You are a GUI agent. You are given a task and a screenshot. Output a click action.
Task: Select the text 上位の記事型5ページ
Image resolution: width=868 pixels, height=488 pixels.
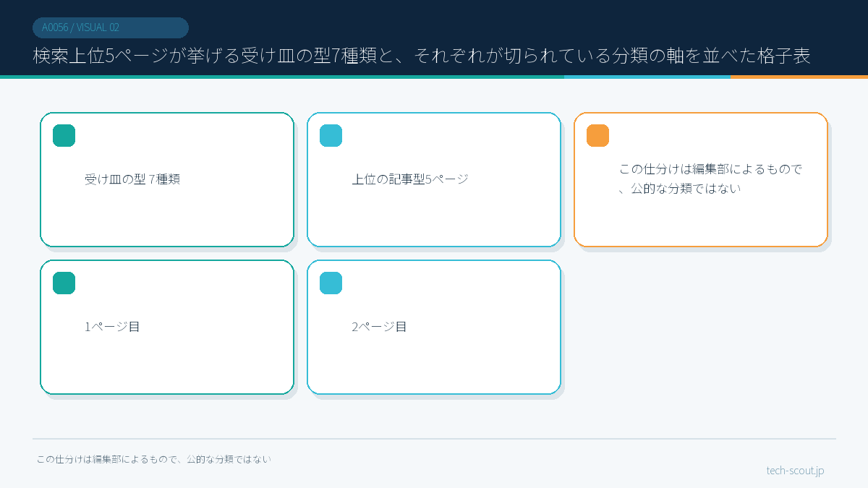pos(410,179)
